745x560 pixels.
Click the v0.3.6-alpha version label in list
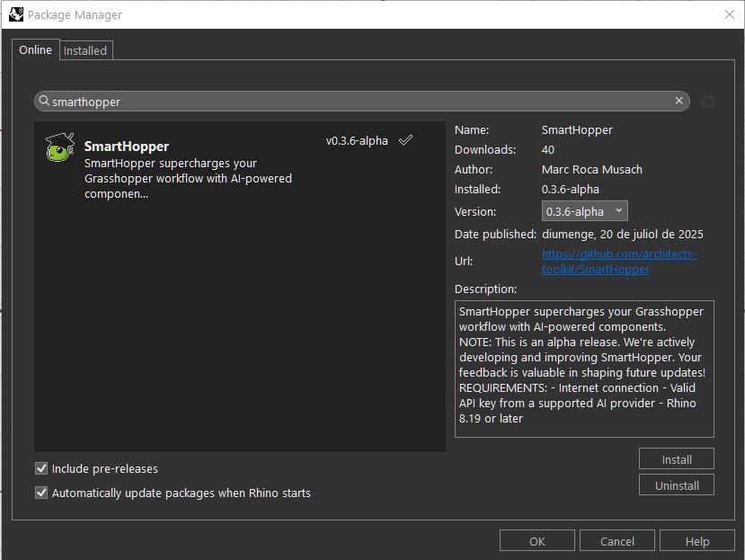point(357,141)
